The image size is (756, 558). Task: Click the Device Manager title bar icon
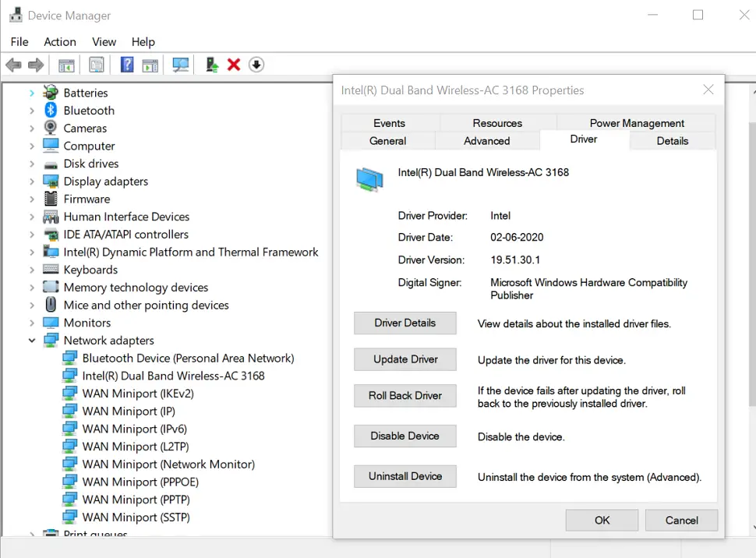[x=16, y=15]
